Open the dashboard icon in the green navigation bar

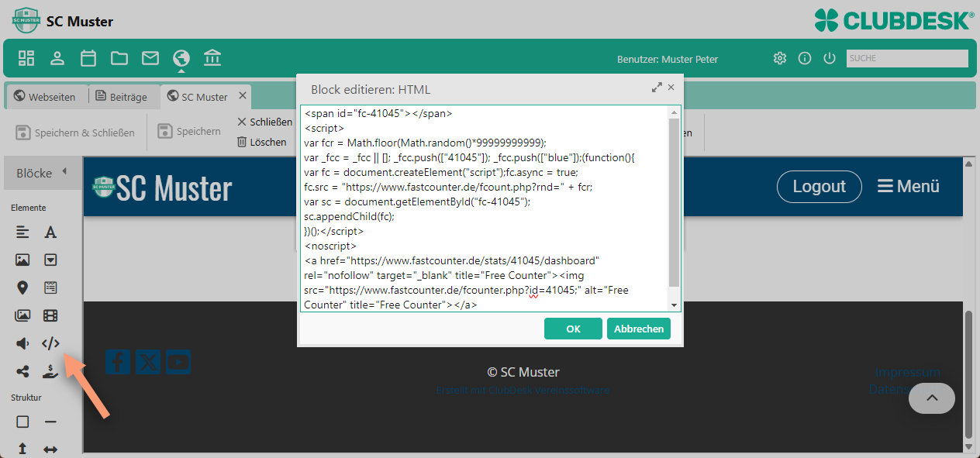click(x=26, y=58)
